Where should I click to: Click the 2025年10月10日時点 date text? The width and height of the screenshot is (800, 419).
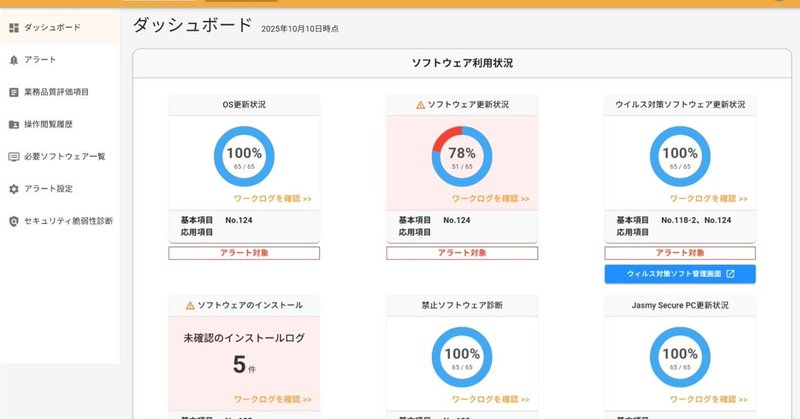coord(300,29)
